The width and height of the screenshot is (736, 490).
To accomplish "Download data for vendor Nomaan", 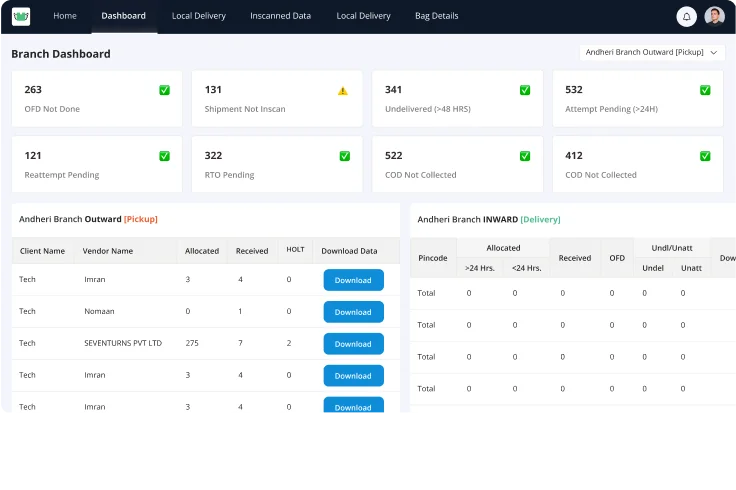I will [x=353, y=312].
